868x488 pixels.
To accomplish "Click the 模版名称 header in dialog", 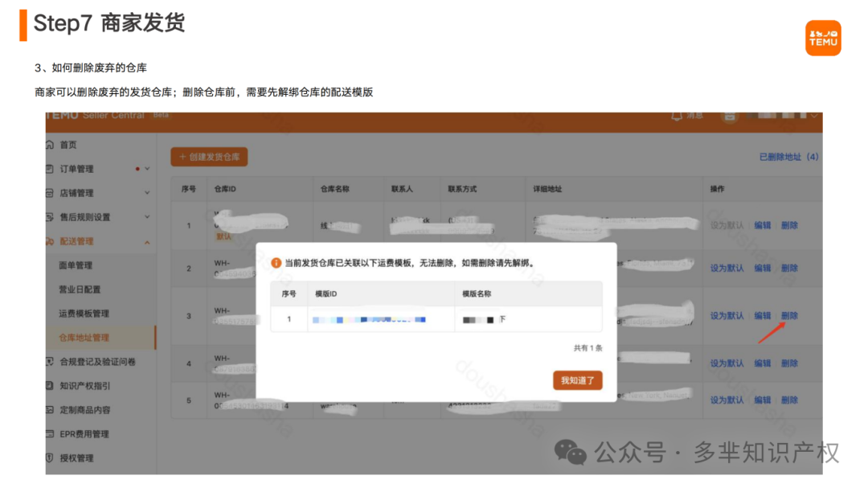I will 477,293.
